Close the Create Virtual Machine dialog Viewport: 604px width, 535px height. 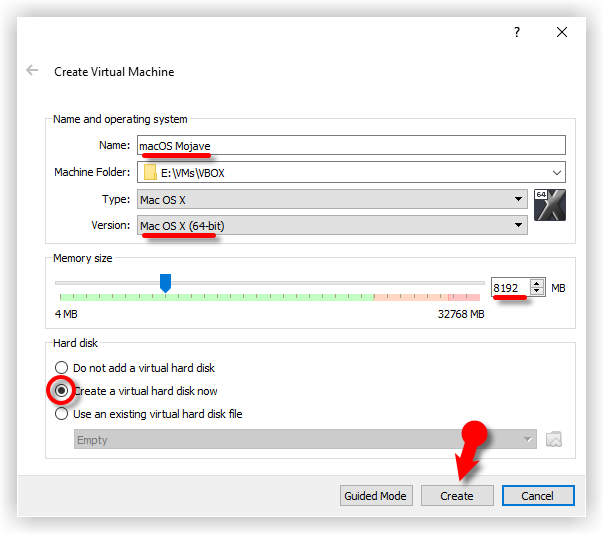572,32
